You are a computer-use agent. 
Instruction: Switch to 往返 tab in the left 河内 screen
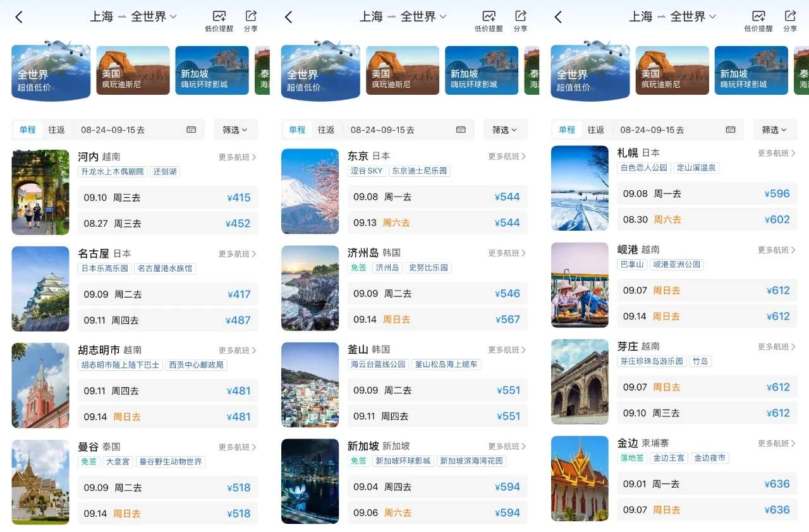pyautogui.click(x=56, y=130)
